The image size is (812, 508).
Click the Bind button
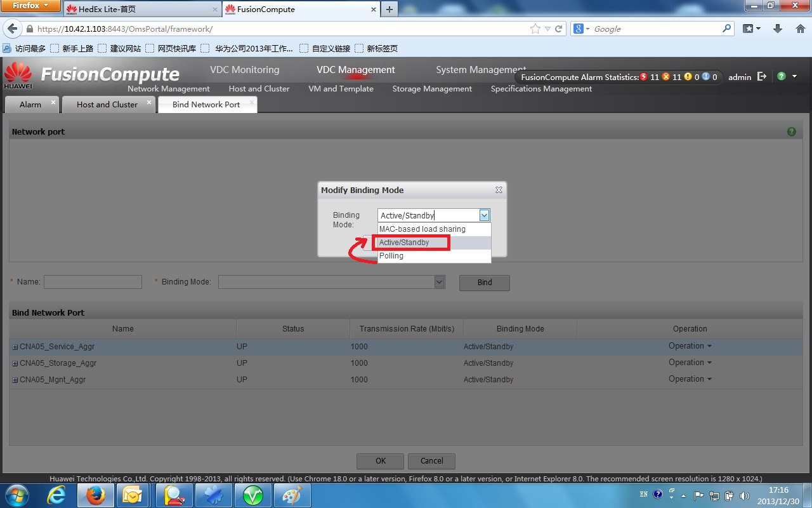coord(484,283)
